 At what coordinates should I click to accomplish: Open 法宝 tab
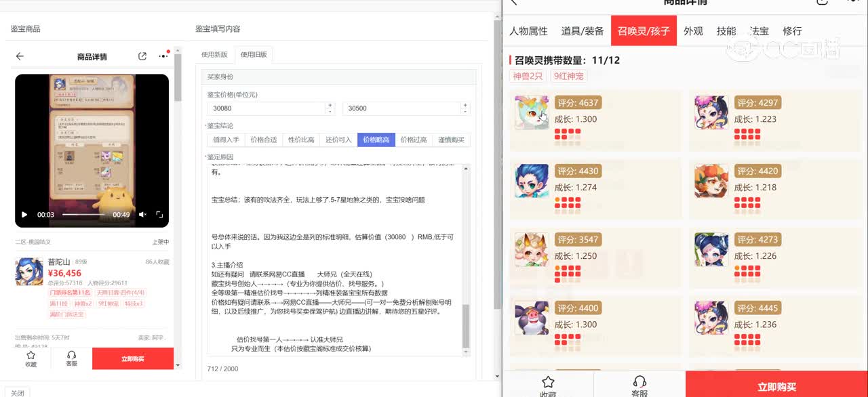759,31
